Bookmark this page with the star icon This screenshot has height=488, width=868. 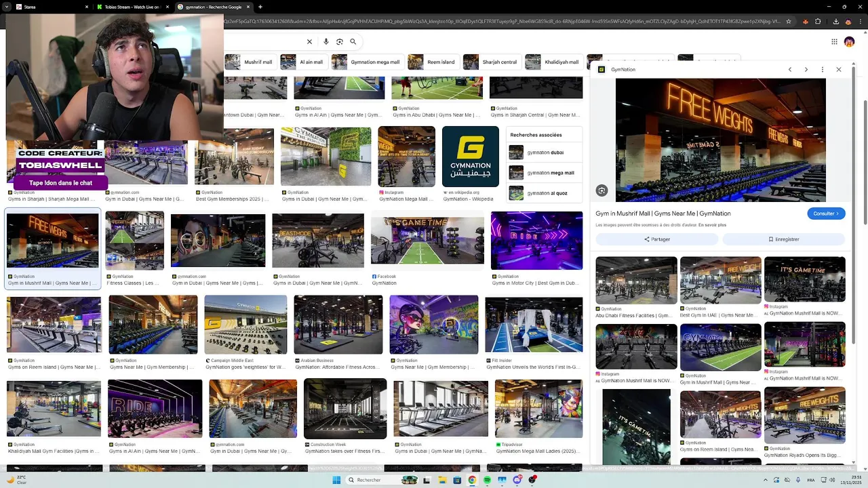pyautogui.click(x=788, y=21)
